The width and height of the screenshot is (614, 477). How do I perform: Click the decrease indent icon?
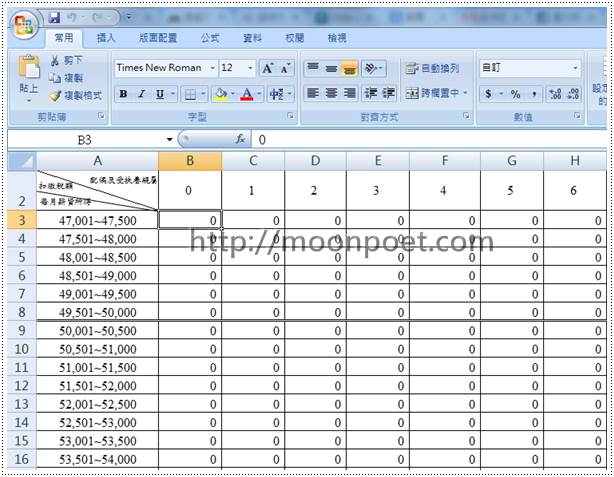click(x=370, y=93)
